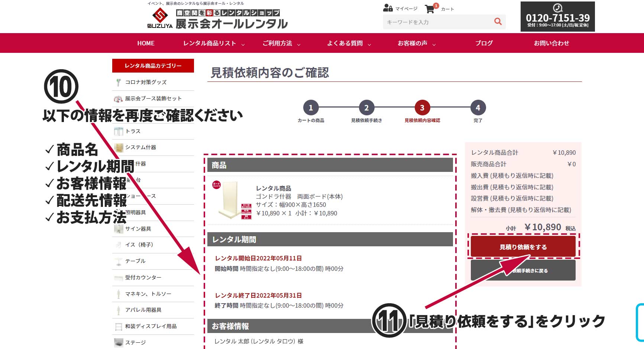Click レンタル開始日2022年05月11日 text

pyautogui.click(x=258, y=258)
